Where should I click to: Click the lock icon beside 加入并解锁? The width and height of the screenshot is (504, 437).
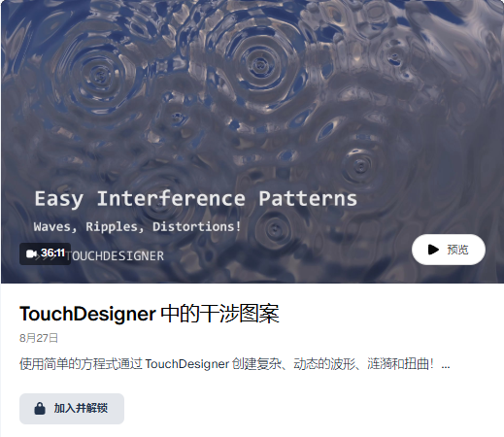[x=40, y=409]
